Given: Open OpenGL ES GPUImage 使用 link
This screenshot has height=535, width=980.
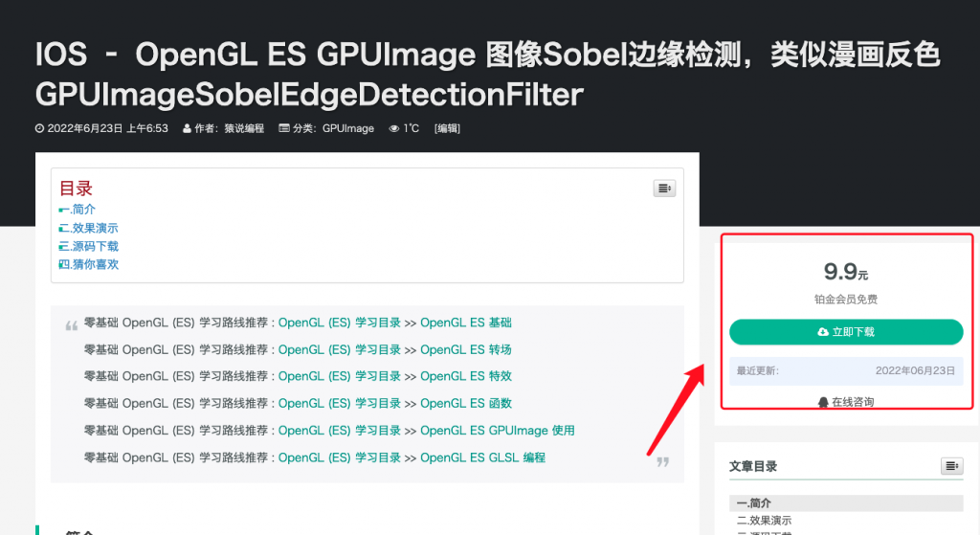Looking at the screenshot, I should [498, 431].
